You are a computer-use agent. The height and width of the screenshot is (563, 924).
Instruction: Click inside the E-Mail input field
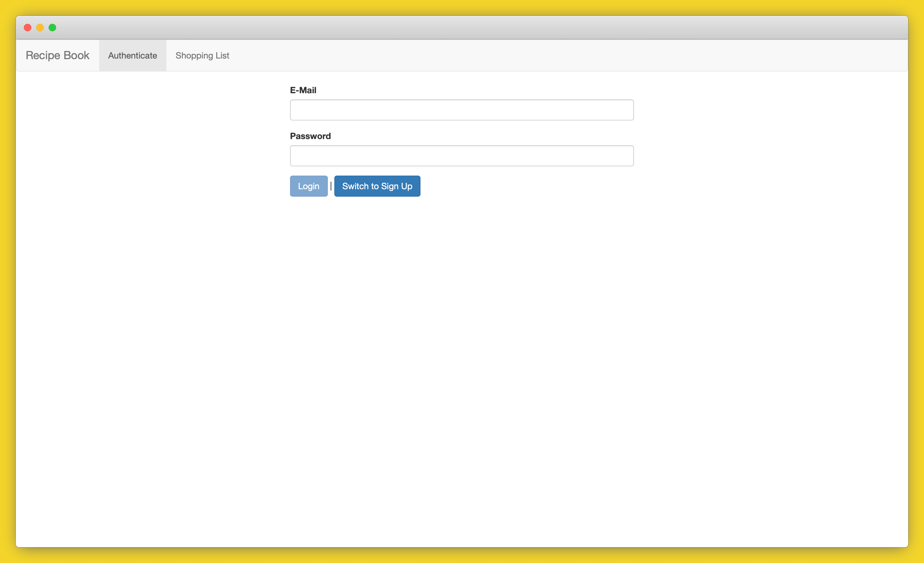coord(462,109)
